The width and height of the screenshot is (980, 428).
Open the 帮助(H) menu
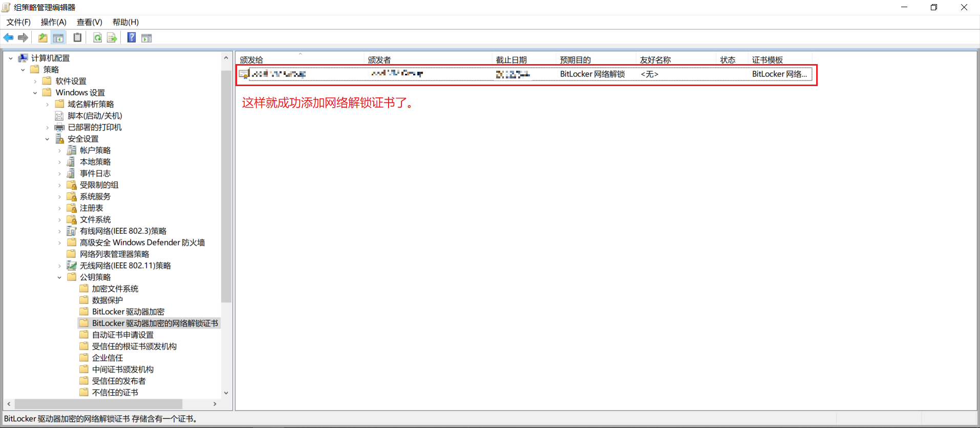[125, 22]
